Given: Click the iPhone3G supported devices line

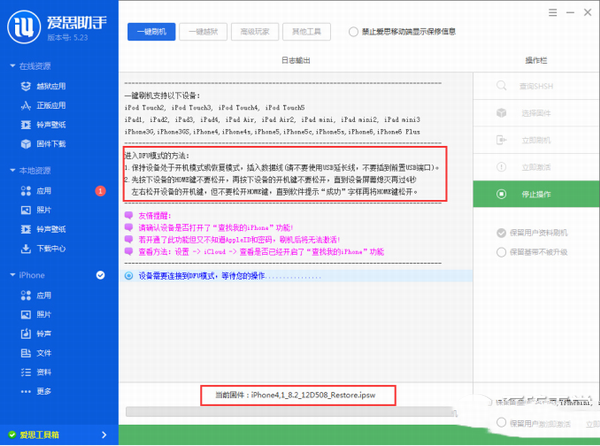Looking at the screenshot, I should pos(272,132).
